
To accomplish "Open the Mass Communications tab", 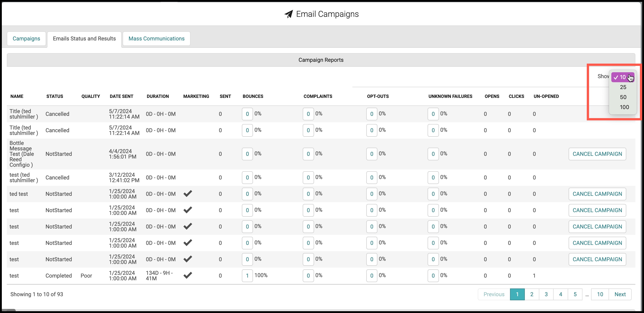I will pyautogui.click(x=156, y=38).
